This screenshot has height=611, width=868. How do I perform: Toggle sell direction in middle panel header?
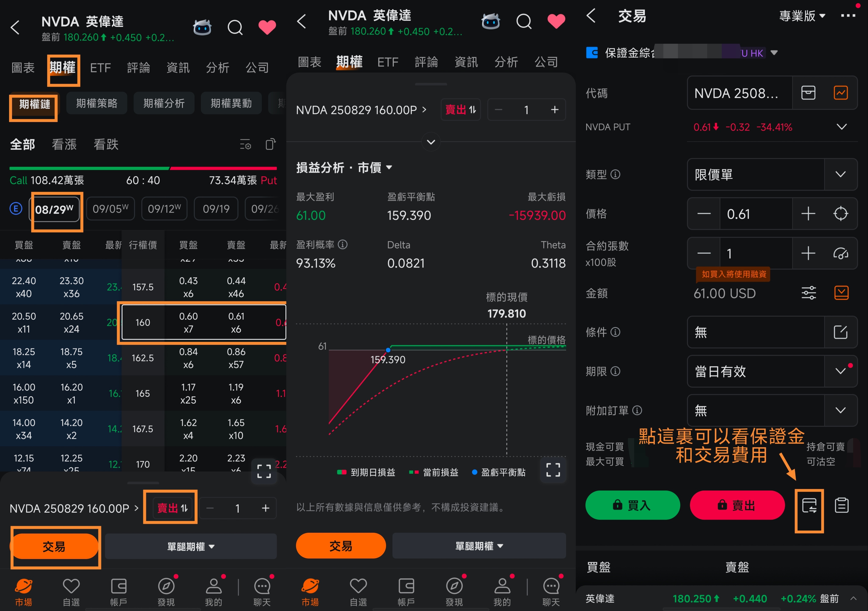(460, 110)
